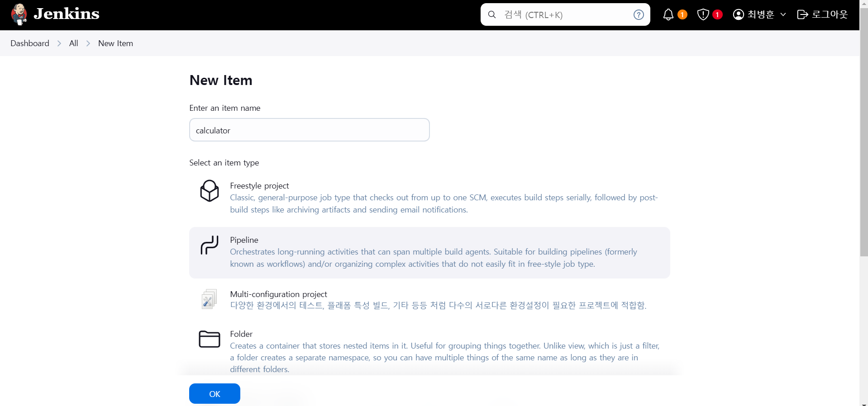The width and height of the screenshot is (868, 406).
Task: Click the 검색 search box
Action: (x=565, y=14)
